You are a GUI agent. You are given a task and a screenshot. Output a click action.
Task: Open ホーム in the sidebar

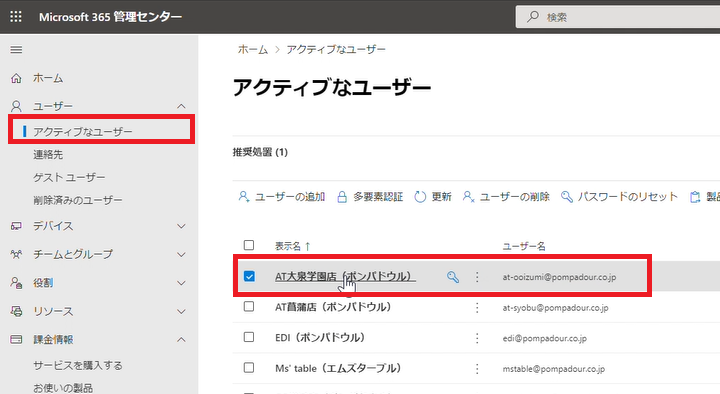(48, 79)
